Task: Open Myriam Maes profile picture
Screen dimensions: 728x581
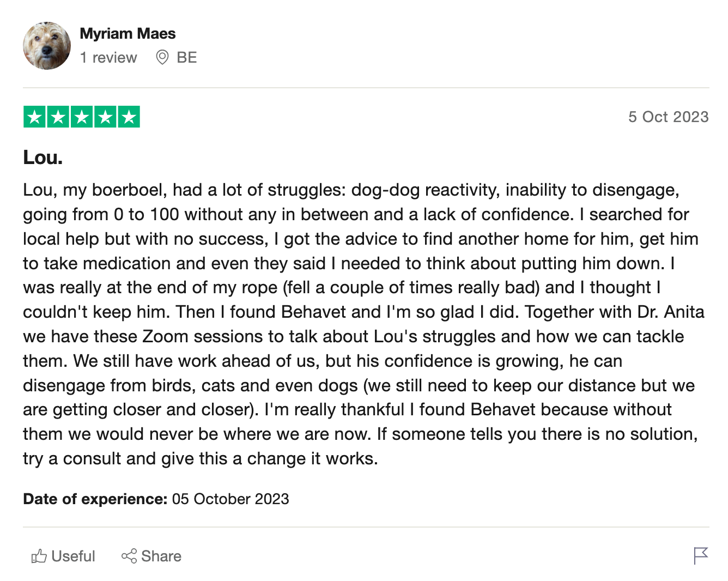Action: pyautogui.click(x=47, y=46)
